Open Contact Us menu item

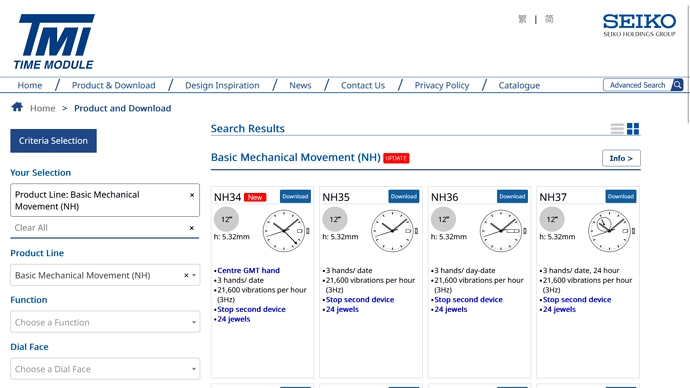[x=363, y=85]
